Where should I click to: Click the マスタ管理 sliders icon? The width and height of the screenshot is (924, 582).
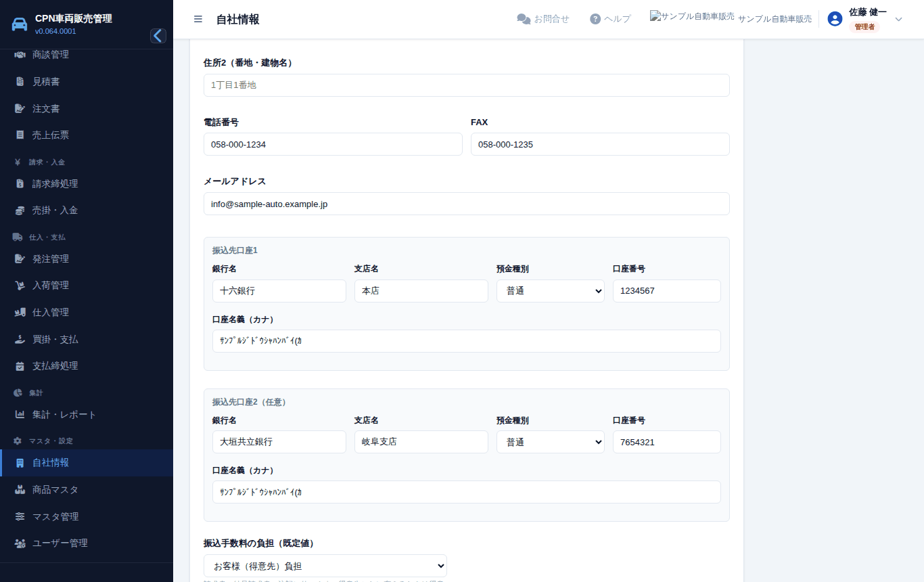(x=20, y=516)
